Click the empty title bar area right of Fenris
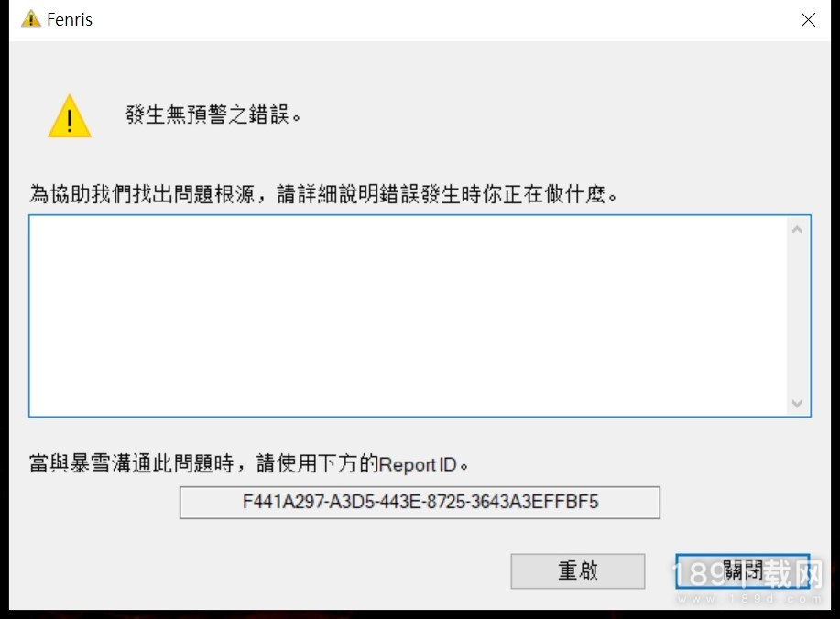This screenshot has height=619, width=840. (444, 20)
